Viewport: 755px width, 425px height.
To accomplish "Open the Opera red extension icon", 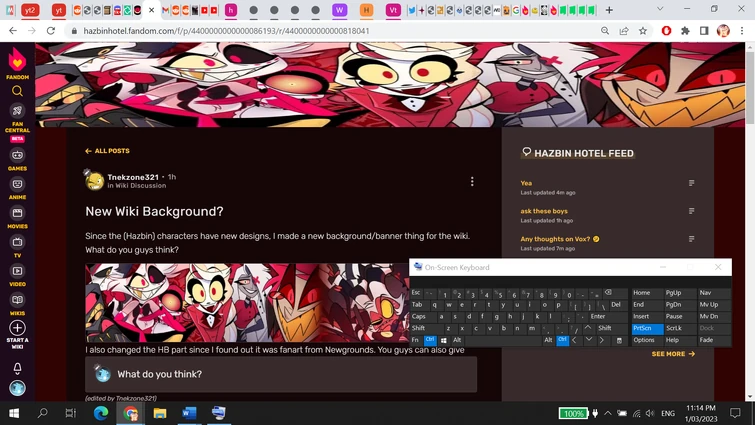I will pyautogui.click(x=666, y=31).
